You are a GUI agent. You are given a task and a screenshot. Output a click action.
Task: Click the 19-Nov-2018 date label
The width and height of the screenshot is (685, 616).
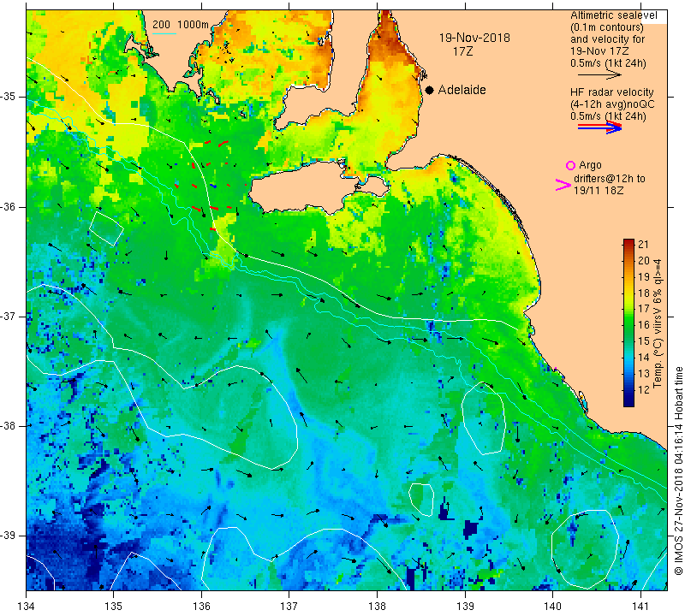474,38
